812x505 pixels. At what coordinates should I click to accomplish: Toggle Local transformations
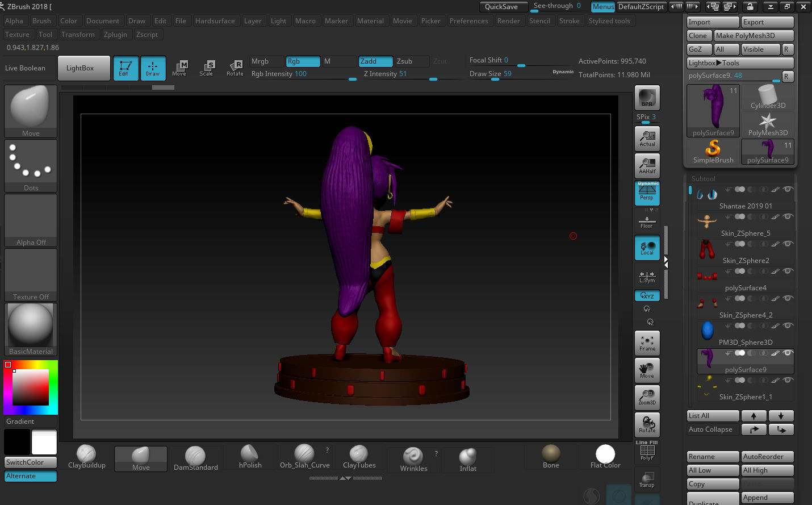tap(647, 248)
